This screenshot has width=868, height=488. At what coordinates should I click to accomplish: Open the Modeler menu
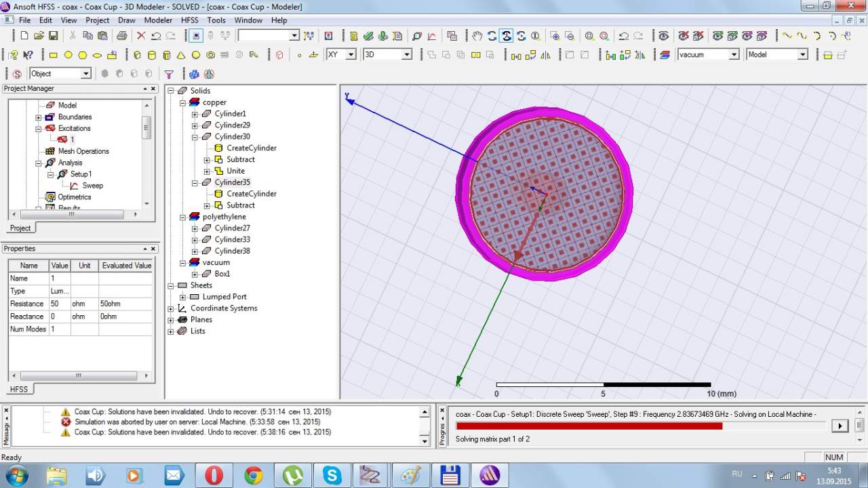(158, 20)
